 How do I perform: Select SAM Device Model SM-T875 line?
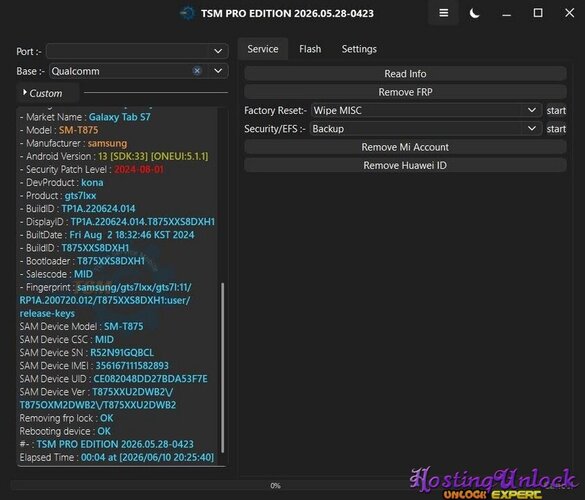(x=81, y=326)
